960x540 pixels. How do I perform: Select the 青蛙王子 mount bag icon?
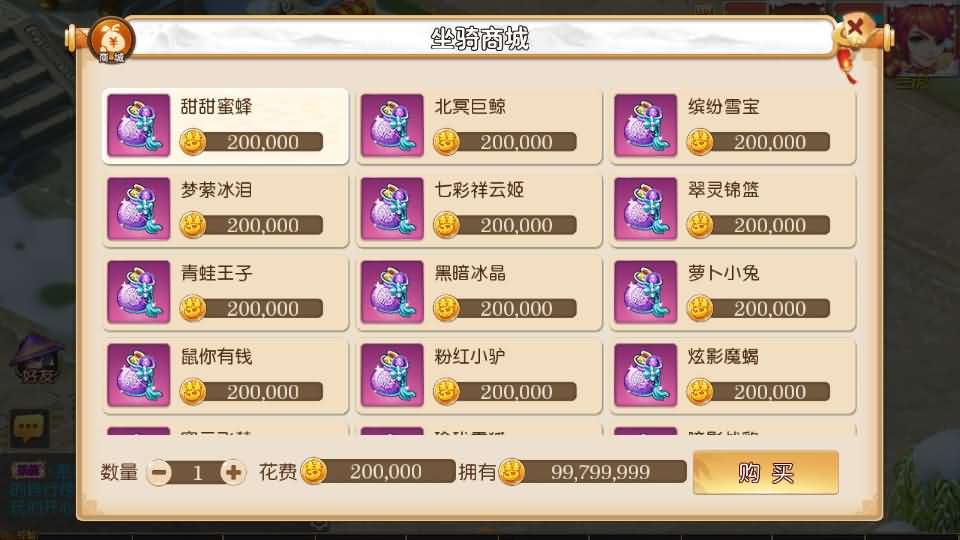[138, 292]
